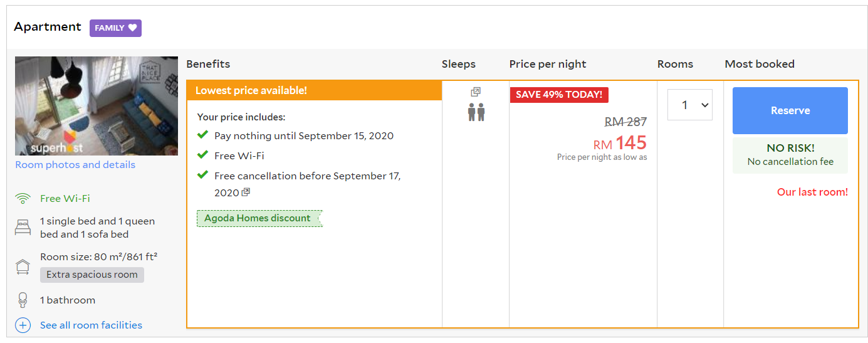Open the free cancellation policy popup icon

(x=246, y=193)
